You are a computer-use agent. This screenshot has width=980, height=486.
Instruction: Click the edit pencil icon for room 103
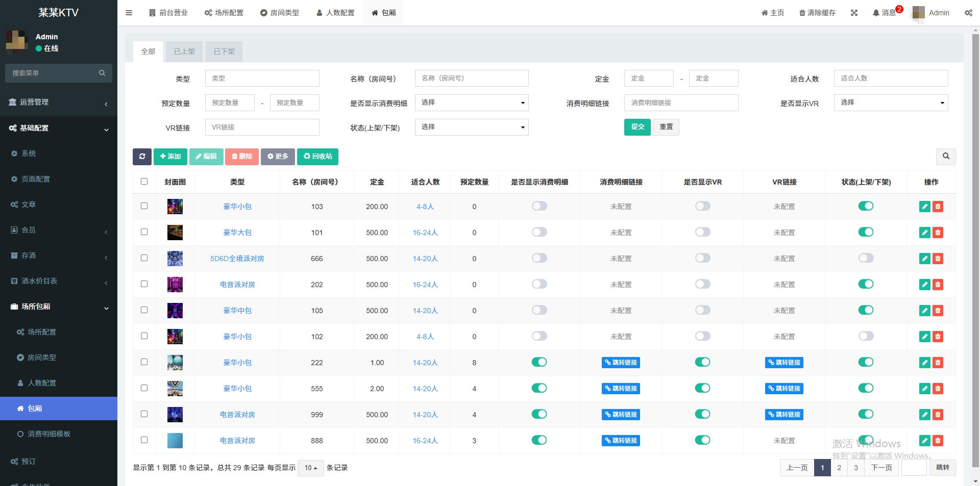point(924,206)
